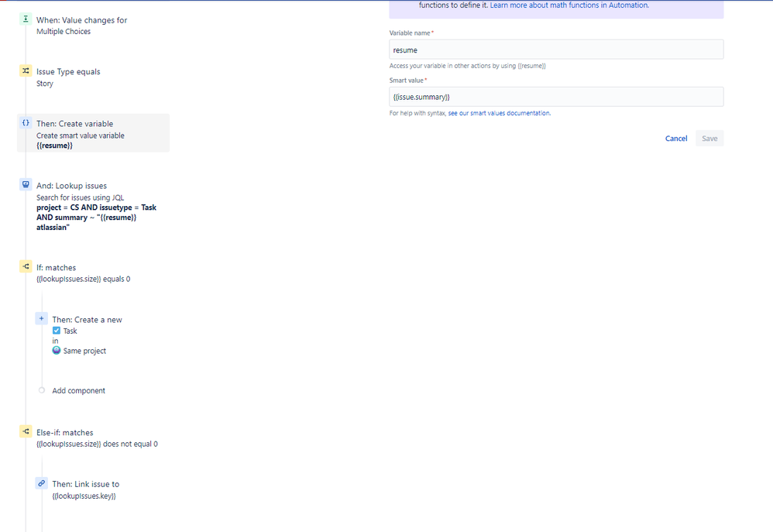Click the Add component radio circle
The height and width of the screenshot is (532, 773).
coord(41,390)
